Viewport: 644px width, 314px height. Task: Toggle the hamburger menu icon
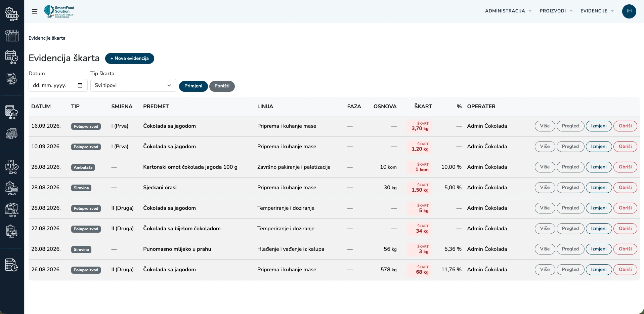tap(35, 11)
